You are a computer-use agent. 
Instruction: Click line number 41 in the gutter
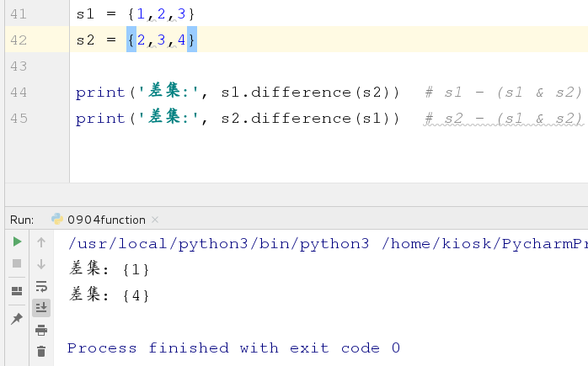coord(19,14)
